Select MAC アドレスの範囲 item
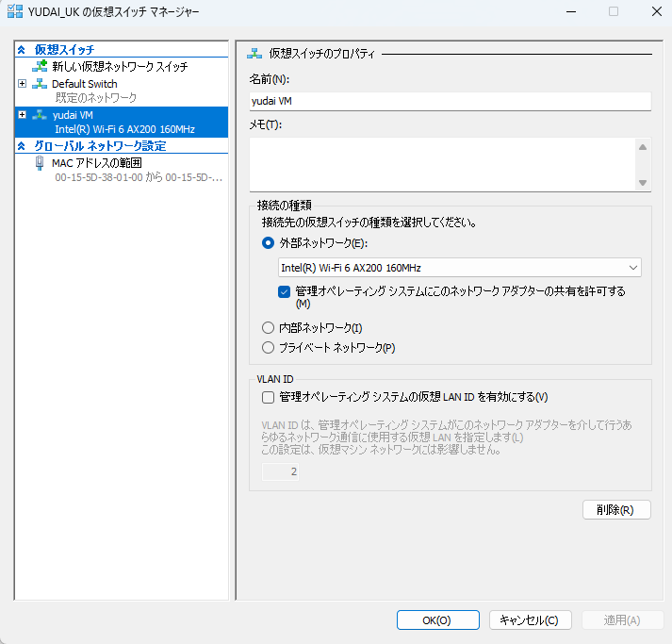 tap(97, 163)
